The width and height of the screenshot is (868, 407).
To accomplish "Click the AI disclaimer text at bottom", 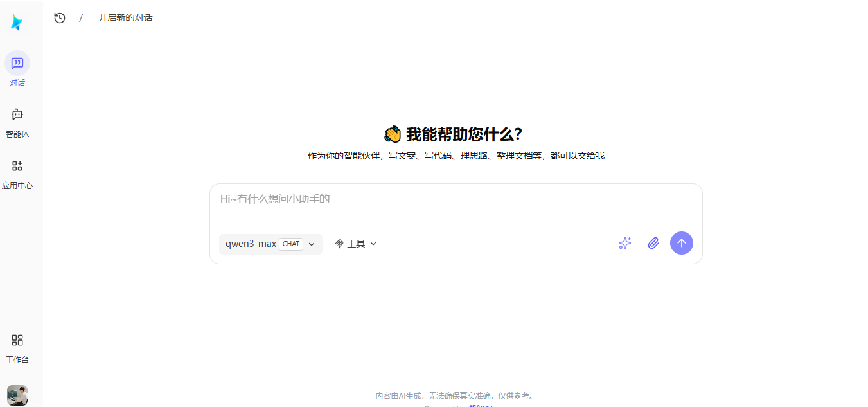I will tap(454, 395).
